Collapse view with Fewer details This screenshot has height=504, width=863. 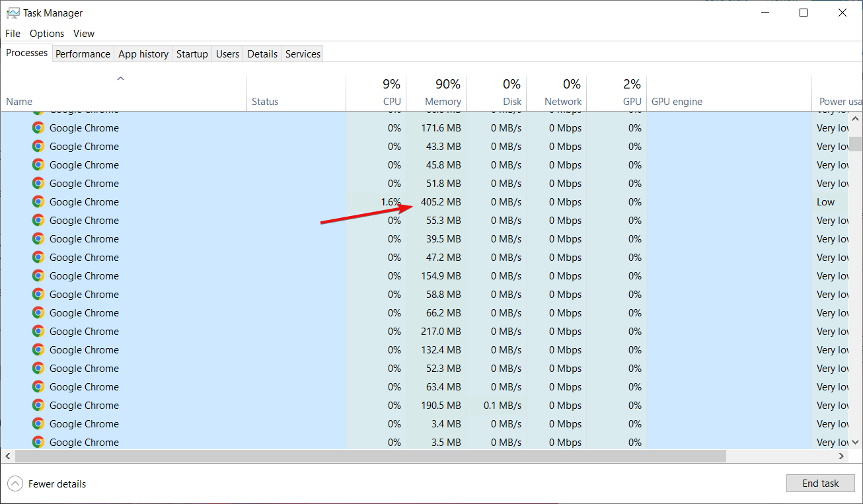47,484
